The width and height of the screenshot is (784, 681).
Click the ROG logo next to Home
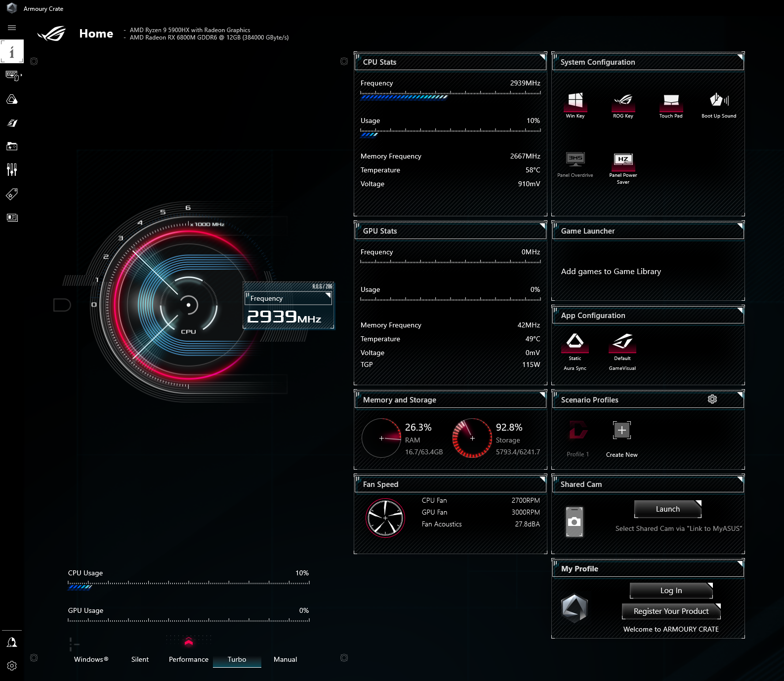tap(52, 34)
